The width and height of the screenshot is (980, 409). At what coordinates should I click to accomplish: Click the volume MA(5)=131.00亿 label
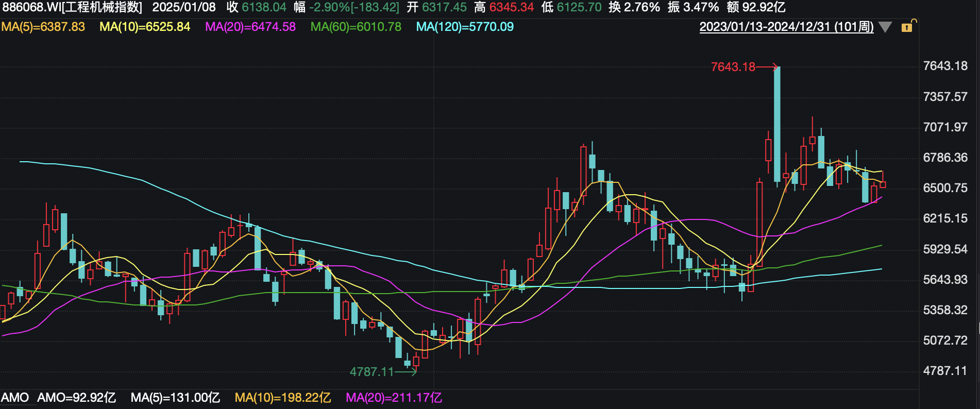175,398
